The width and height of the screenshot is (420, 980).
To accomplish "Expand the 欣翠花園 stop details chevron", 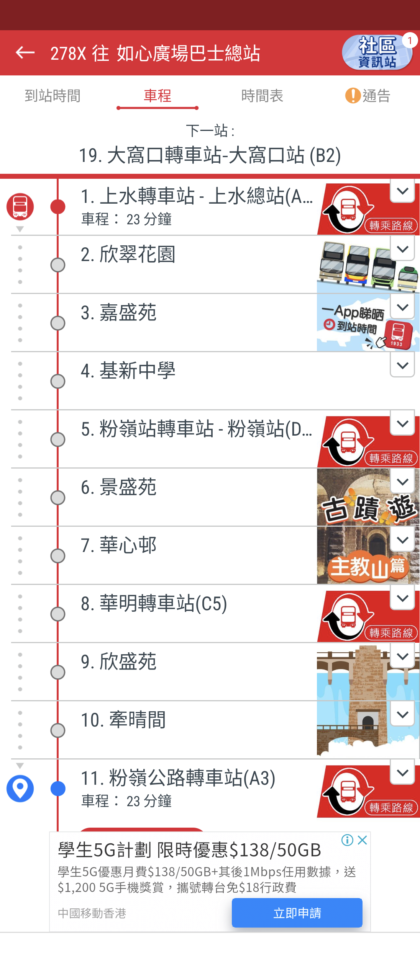I will [402, 249].
